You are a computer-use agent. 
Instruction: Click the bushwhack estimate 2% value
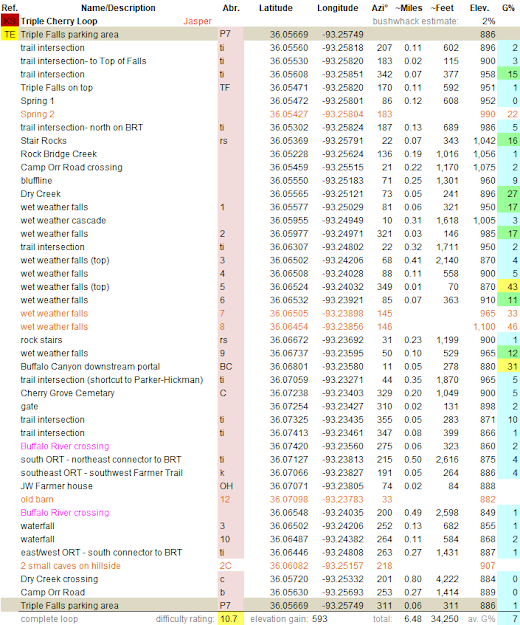(x=489, y=21)
